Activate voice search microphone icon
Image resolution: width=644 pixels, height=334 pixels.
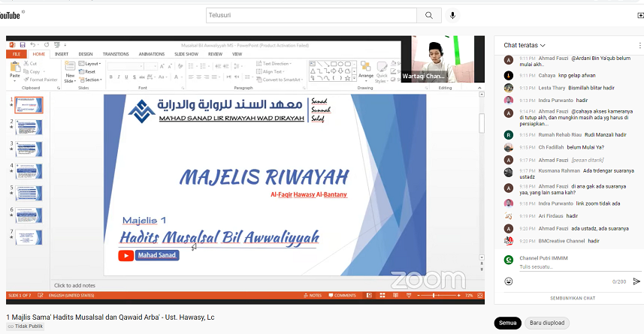tap(452, 15)
